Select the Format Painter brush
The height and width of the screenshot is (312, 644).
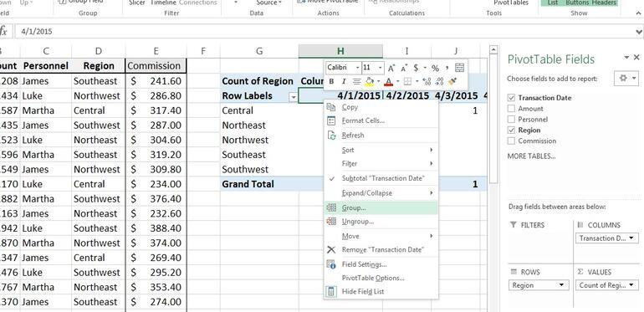[452, 82]
